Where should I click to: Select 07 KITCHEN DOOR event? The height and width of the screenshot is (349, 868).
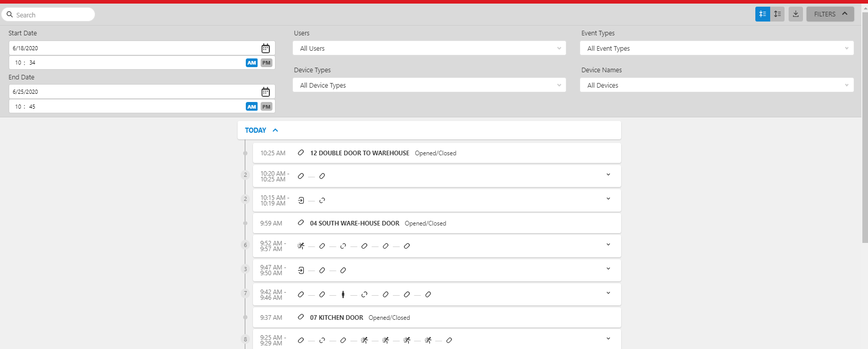[436, 317]
